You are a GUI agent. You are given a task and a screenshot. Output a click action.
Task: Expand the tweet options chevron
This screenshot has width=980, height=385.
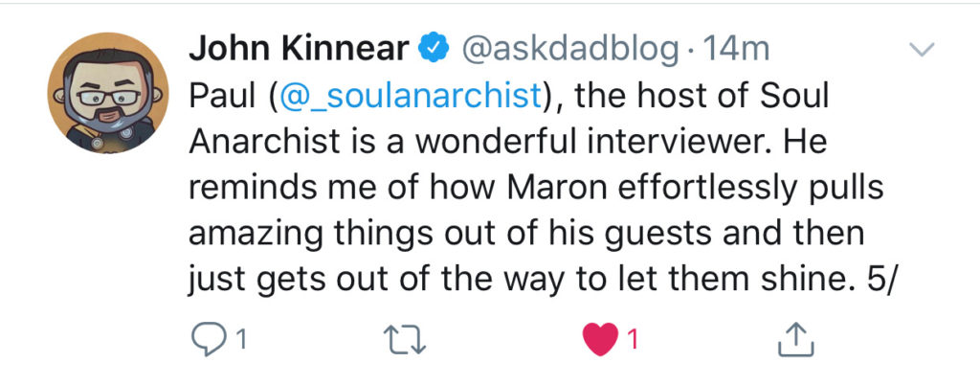tap(920, 50)
